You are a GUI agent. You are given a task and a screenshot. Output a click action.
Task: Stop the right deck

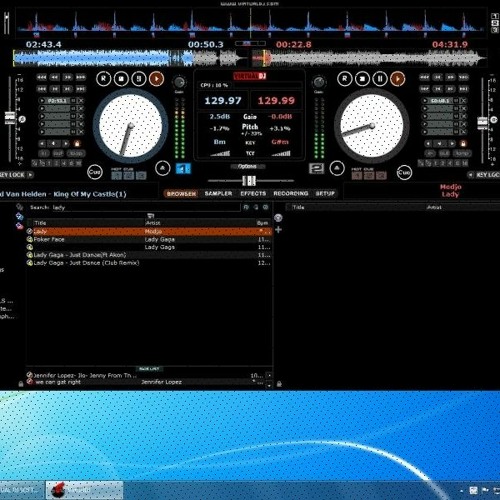[x=362, y=79]
